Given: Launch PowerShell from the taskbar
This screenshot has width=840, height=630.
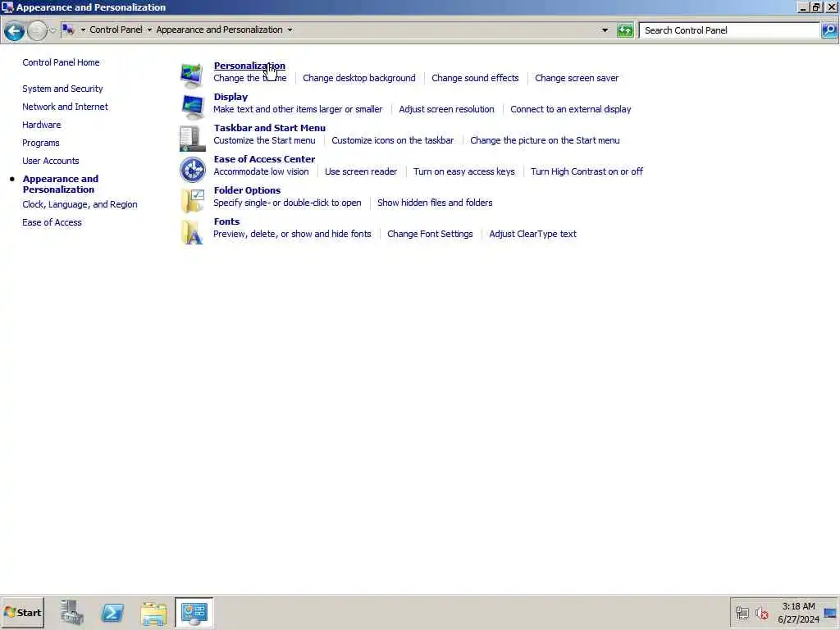Looking at the screenshot, I should point(112,612).
